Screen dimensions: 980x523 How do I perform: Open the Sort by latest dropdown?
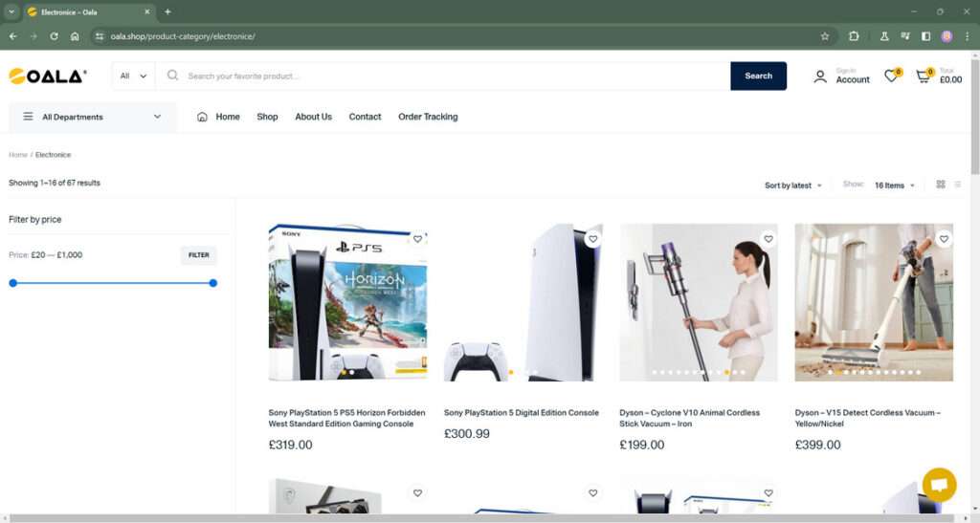(x=793, y=185)
